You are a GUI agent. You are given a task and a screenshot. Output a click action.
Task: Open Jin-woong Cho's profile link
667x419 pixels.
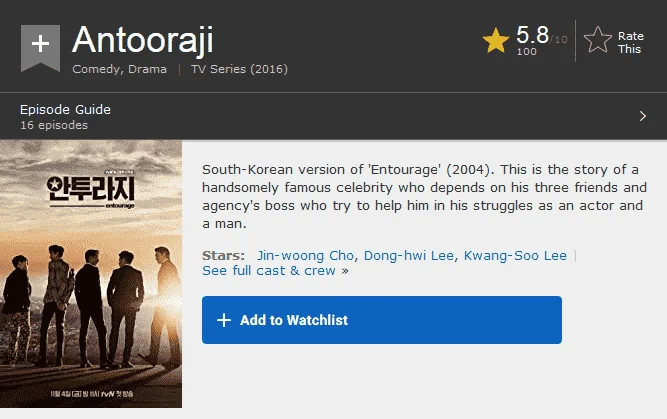pyautogui.click(x=305, y=255)
